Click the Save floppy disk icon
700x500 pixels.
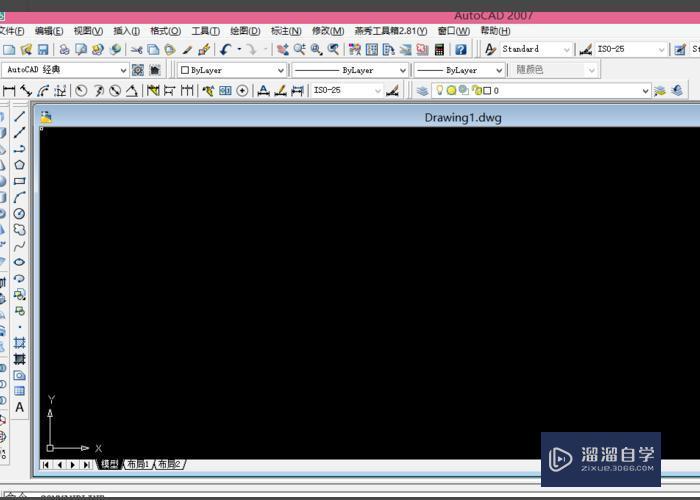43,49
